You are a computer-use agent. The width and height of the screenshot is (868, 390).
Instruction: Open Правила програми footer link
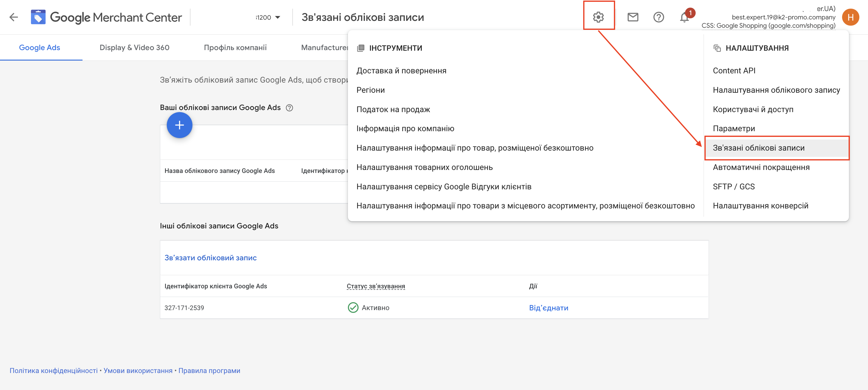coord(209,370)
